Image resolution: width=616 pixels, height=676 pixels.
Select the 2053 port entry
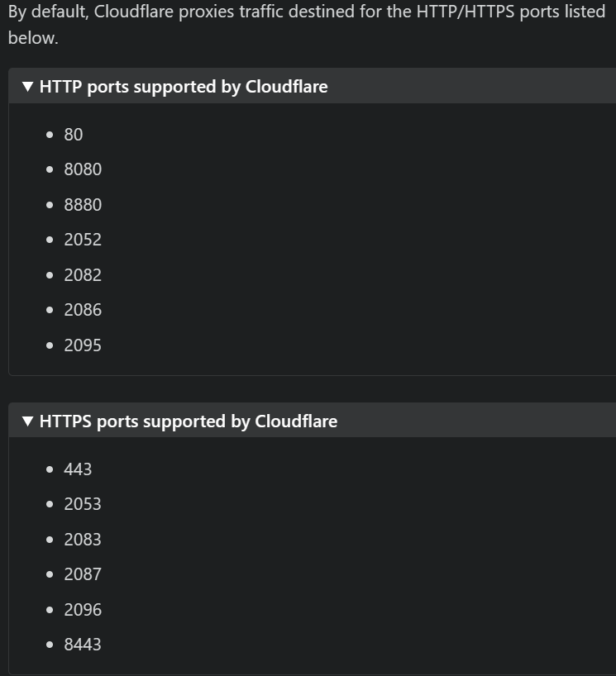(x=83, y=504)
